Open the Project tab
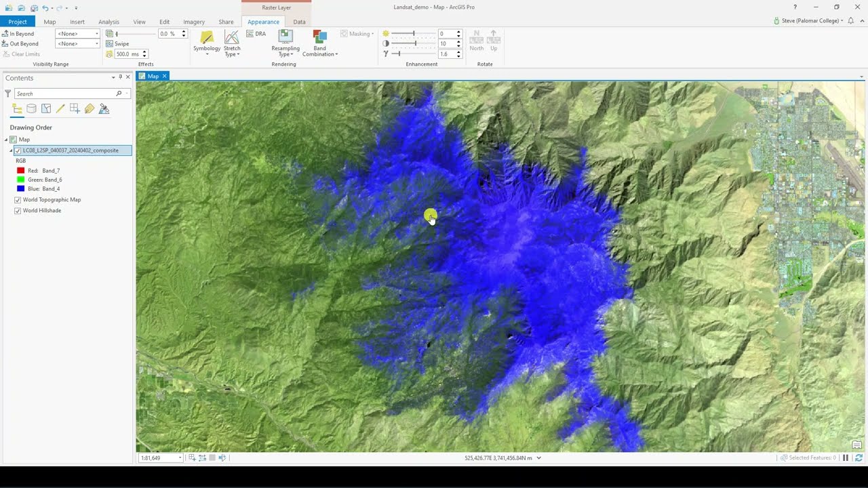This screenshot has width=868, height=488. (18, 22)
